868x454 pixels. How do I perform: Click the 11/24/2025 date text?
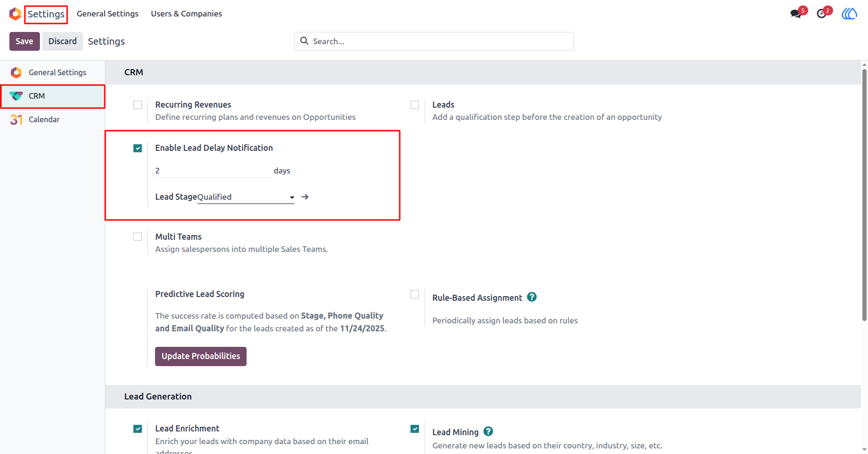click(x=362, y=329)
